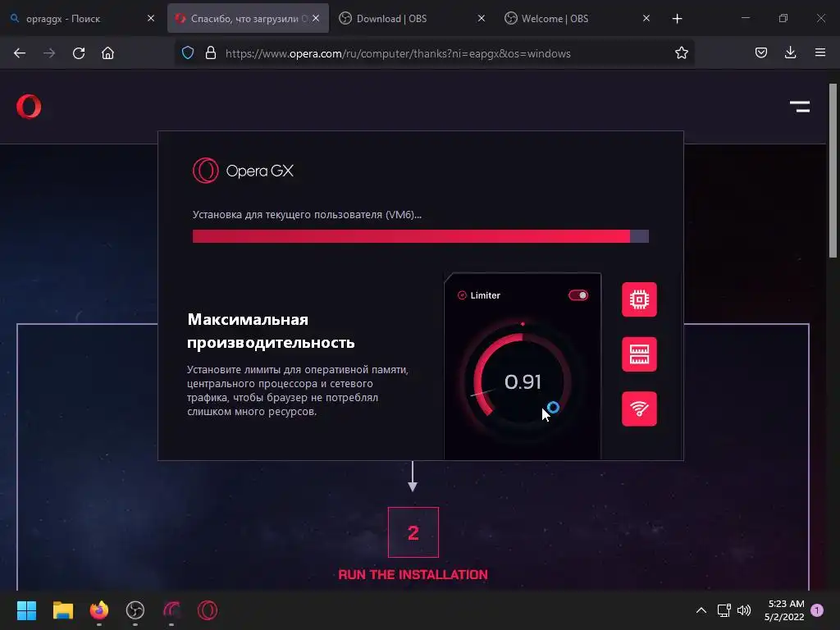This screenshot has width=840, height=630.
Task: Open the Opera browser taskbar icon
Action: point(208,610)
